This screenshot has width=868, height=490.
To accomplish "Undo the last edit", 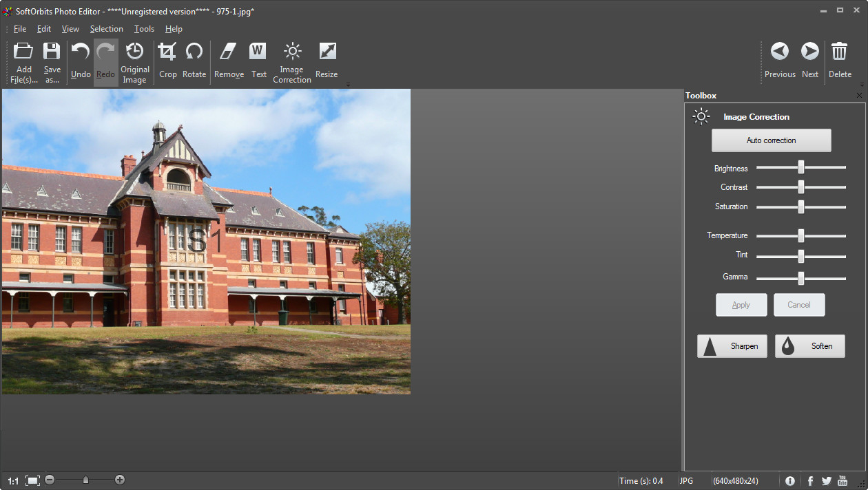I will [x=80, y=61].
